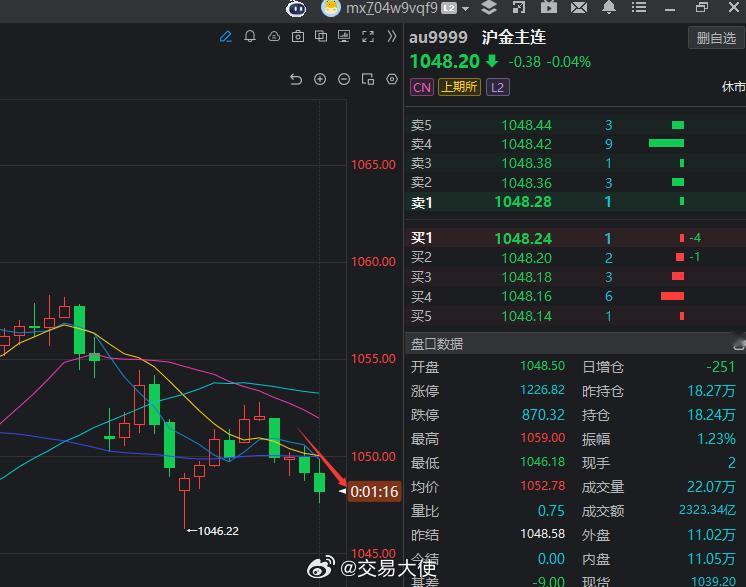
Task: Open the layers stack icon
Action: tap(489, 8)
